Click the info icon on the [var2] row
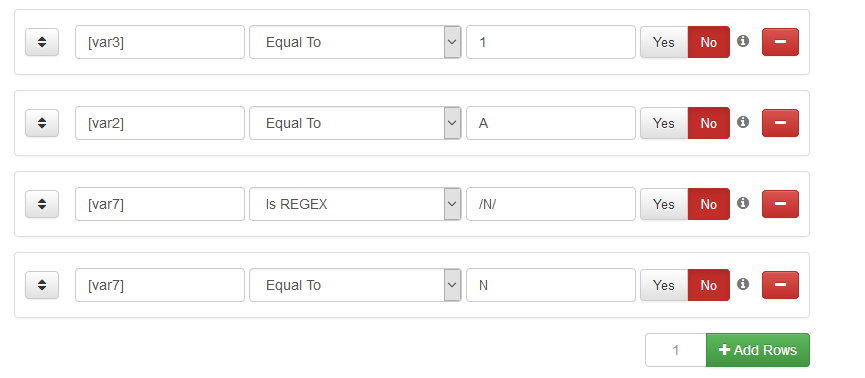Screen dimensions: 865x378 pos(743,122)
